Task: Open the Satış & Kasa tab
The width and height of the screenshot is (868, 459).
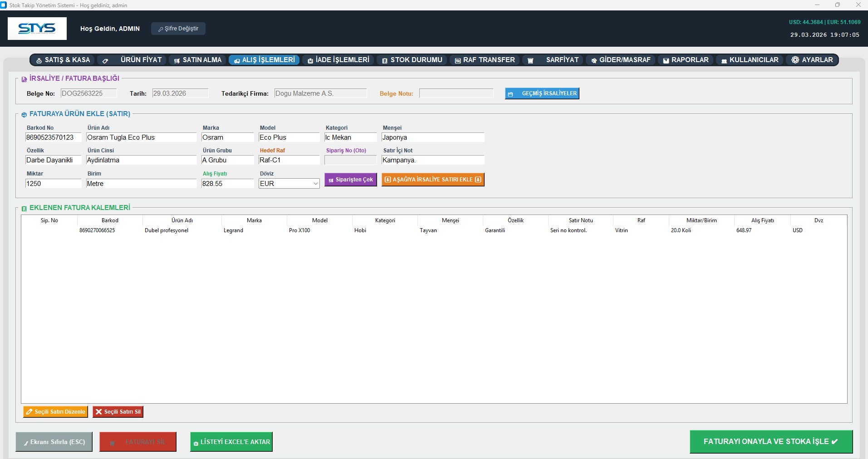Action: (x=63, y=60)
